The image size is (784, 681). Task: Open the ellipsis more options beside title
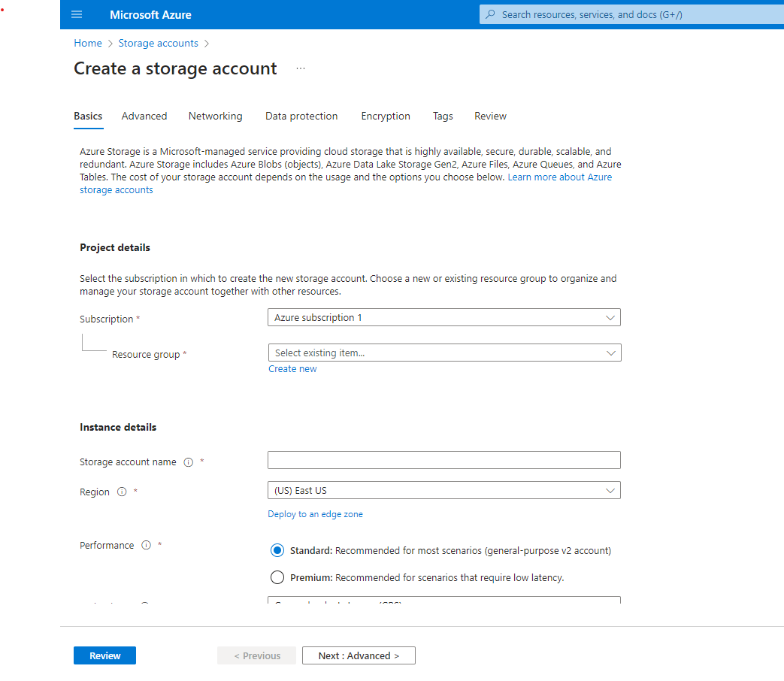[301, 68]
